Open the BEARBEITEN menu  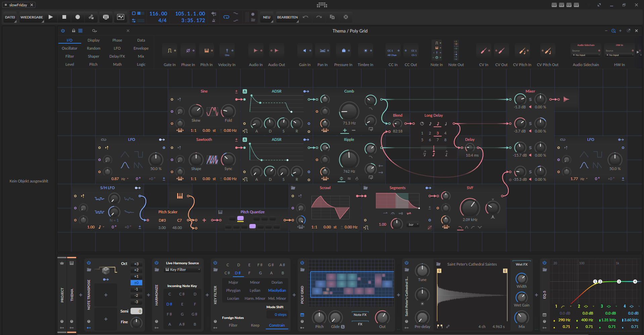coord(287,17)
